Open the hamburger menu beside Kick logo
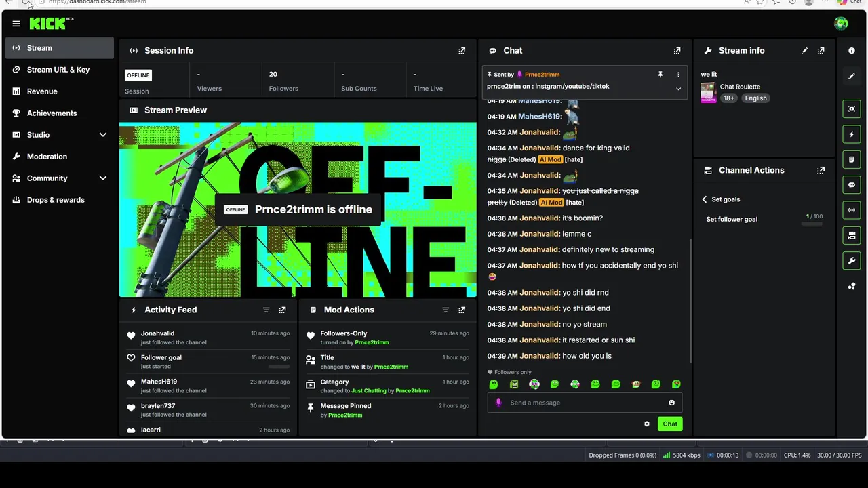Viewport: 868px width, 488px height. 16,24
